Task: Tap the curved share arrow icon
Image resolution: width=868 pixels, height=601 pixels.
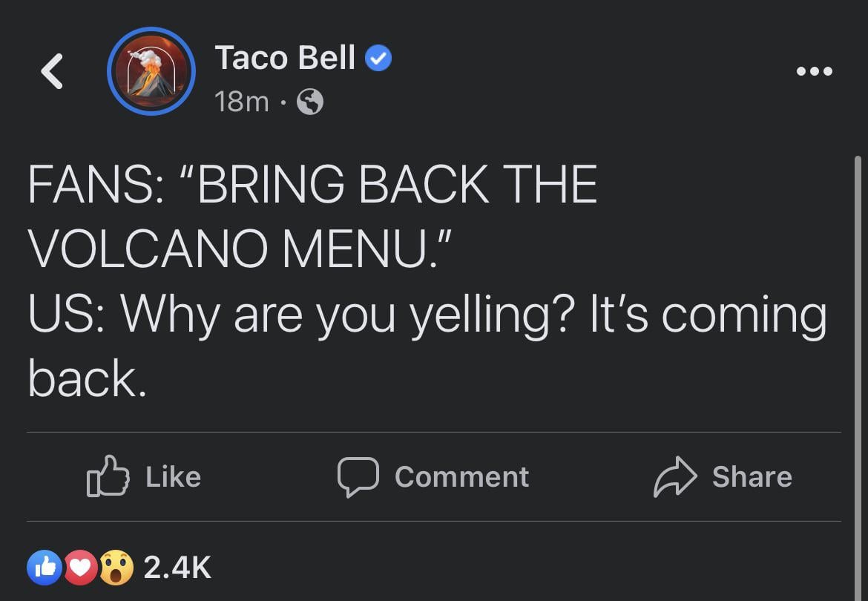Action: 674,476
